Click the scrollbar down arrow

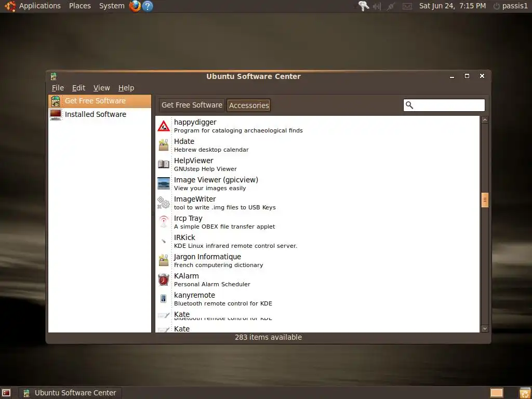click(485, 328)
